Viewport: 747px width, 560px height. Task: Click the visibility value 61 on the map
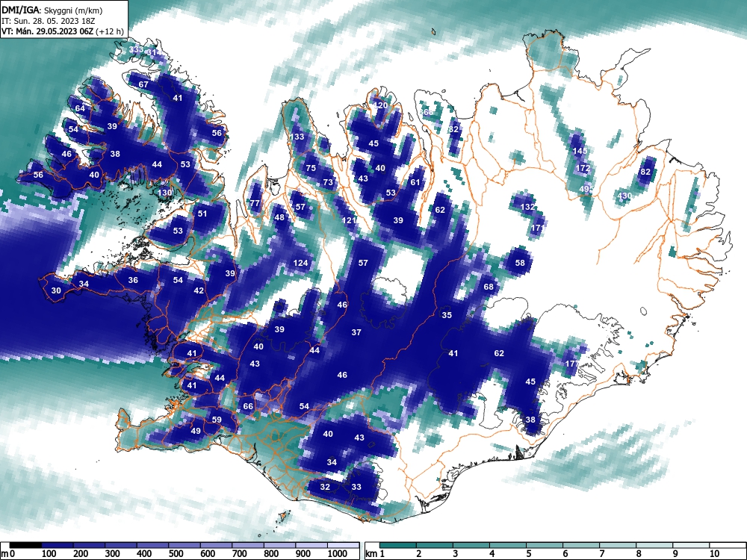(x=415, y=182)
